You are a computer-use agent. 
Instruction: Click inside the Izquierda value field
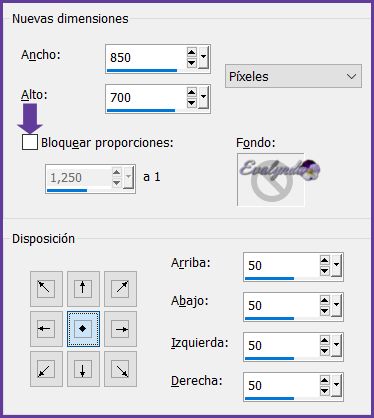point(282,345)
